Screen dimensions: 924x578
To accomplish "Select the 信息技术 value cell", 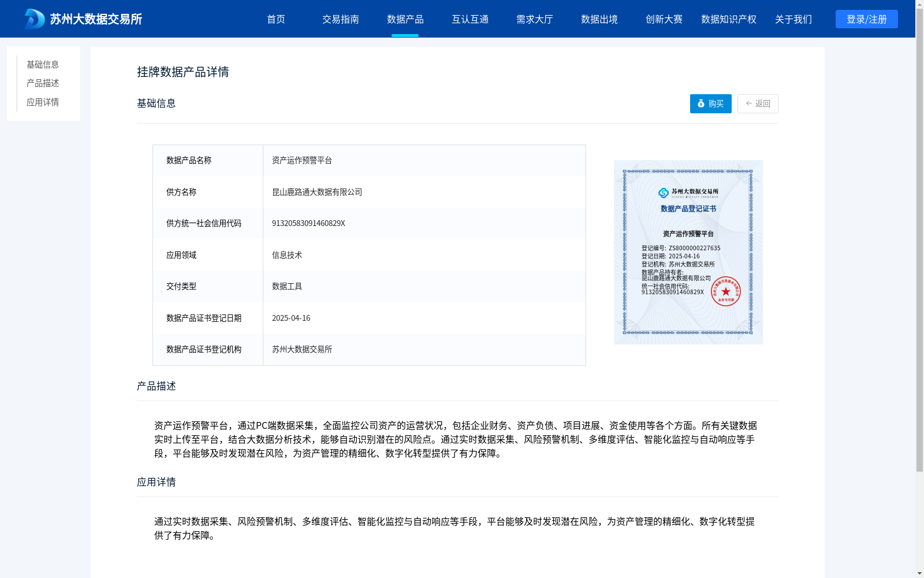I will point(424,255).
